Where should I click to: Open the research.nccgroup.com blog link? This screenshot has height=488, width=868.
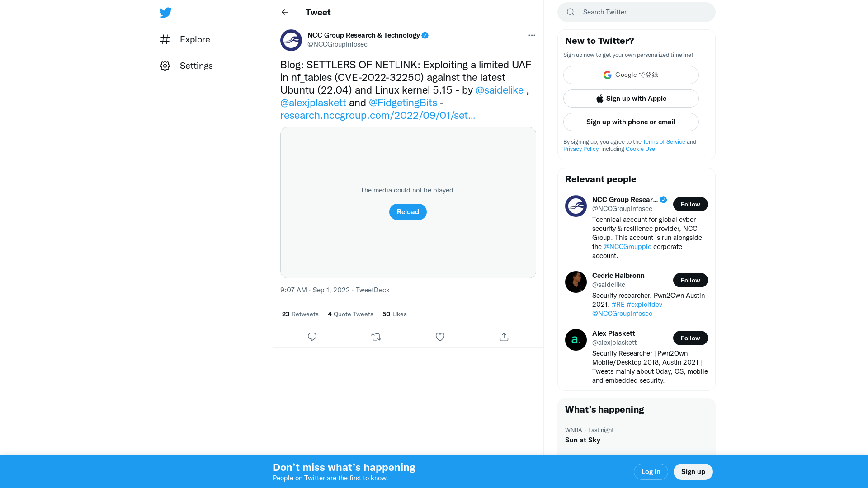(x=377, y=115)
